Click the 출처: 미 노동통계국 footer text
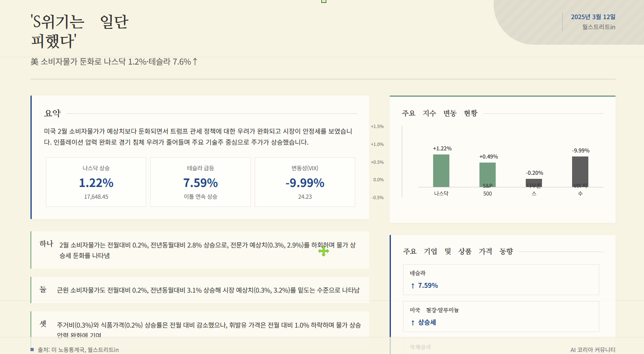 [78, 350]
